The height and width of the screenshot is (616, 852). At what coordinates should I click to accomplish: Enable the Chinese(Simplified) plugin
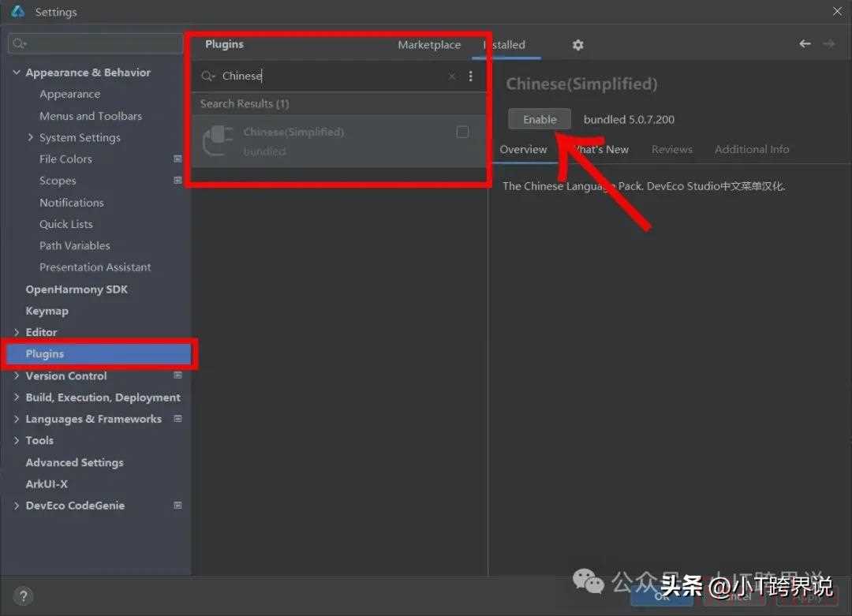pyautogui.click(x=540, y=119)
